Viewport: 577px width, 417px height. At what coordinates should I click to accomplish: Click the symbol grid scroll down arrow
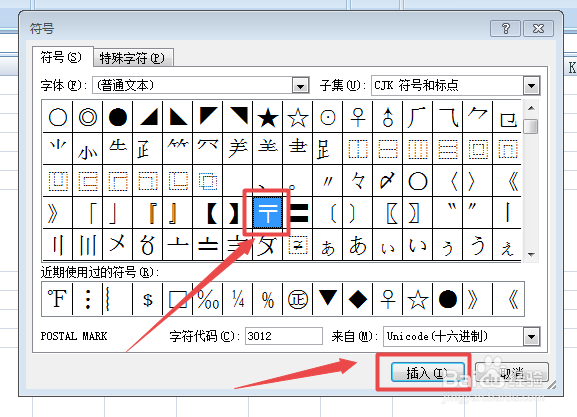click(x=531, y=255)
